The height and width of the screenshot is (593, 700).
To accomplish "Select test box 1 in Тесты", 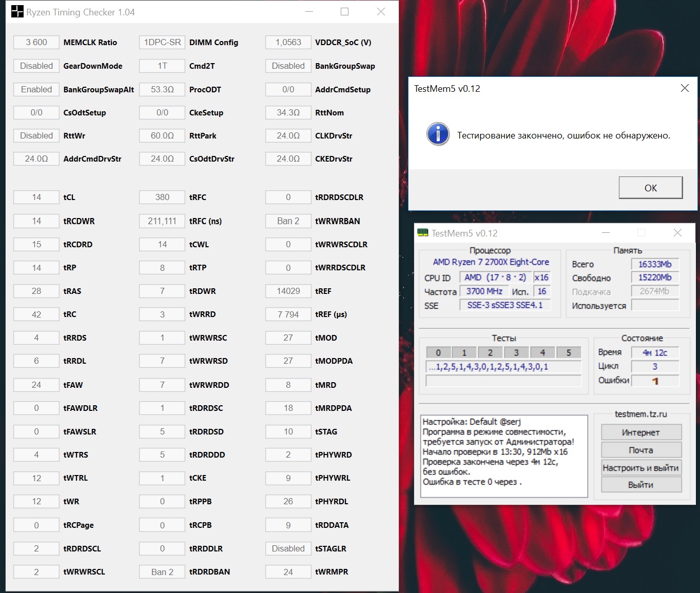I will tap(464, 352).
